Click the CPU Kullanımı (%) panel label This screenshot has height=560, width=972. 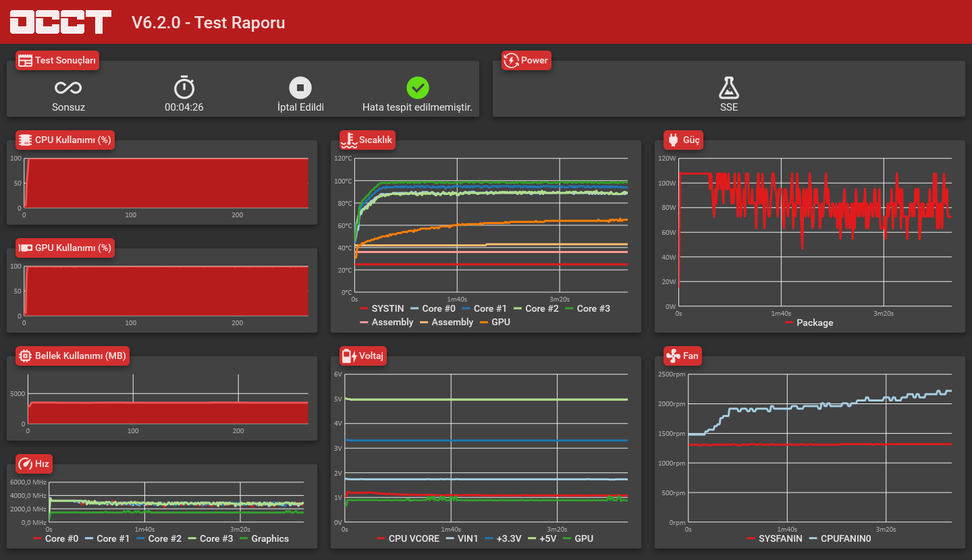point(65,140)
